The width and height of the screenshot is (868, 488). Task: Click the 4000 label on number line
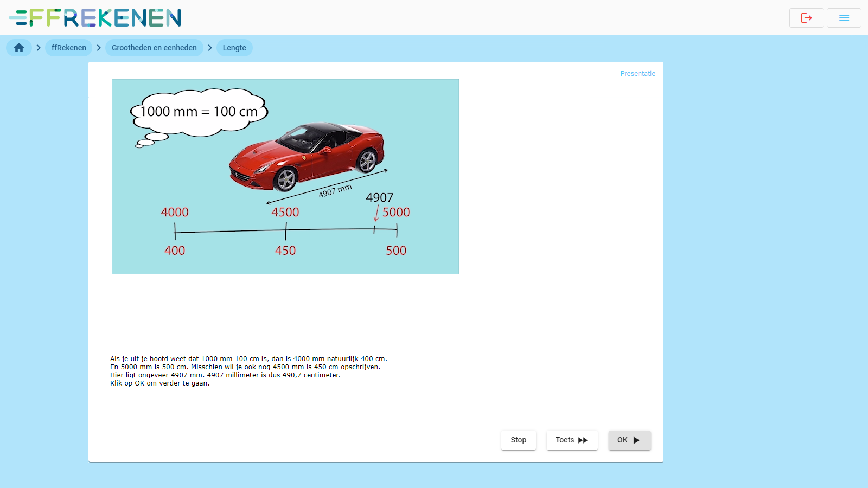coord(175,212)
